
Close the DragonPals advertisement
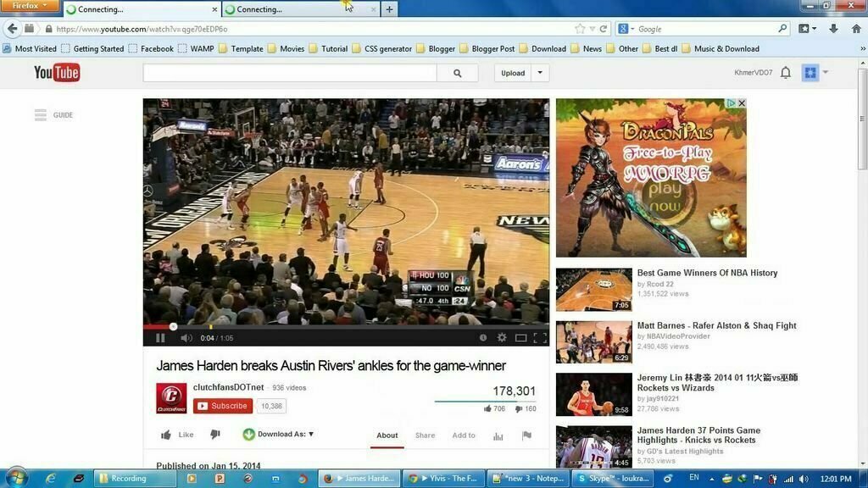[x=742, y=103]
